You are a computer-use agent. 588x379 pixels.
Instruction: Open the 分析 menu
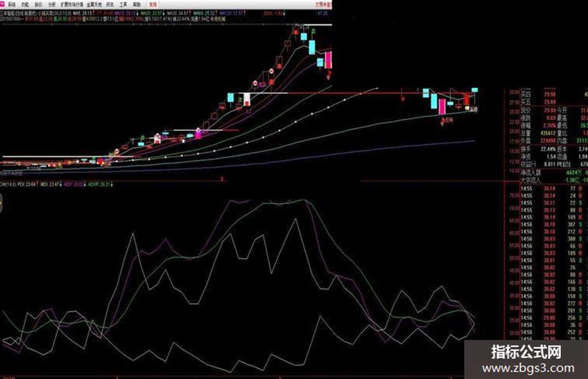(52, 5)
